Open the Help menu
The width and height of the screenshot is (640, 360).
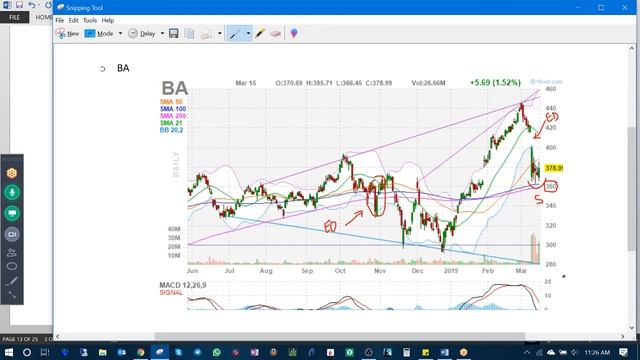[x=108, y=20]
